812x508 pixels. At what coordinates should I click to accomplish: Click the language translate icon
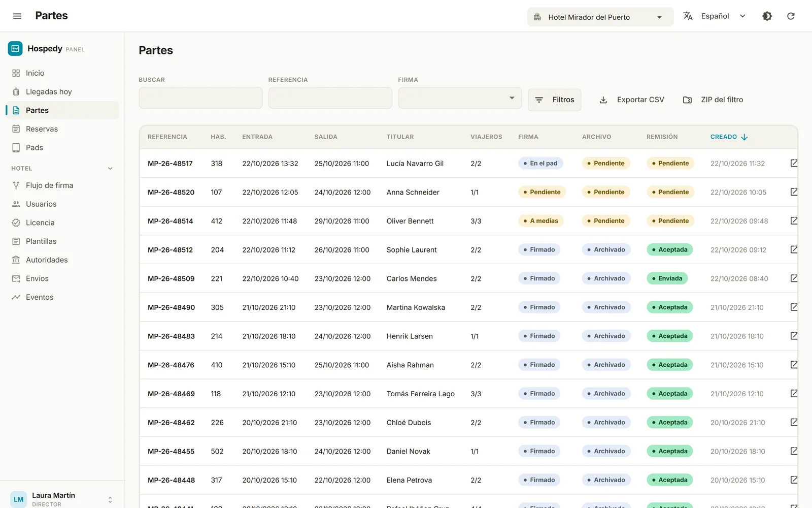[x=688, y=16]
